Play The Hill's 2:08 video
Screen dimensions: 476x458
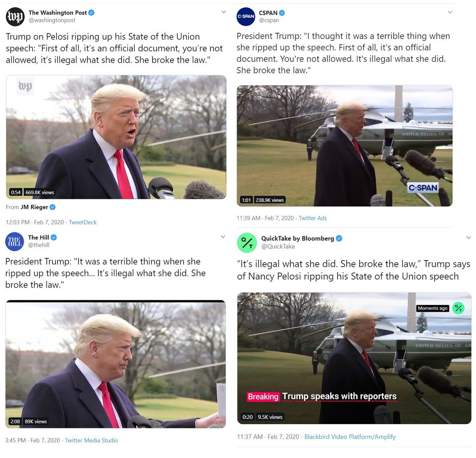(x=115, y=364)
